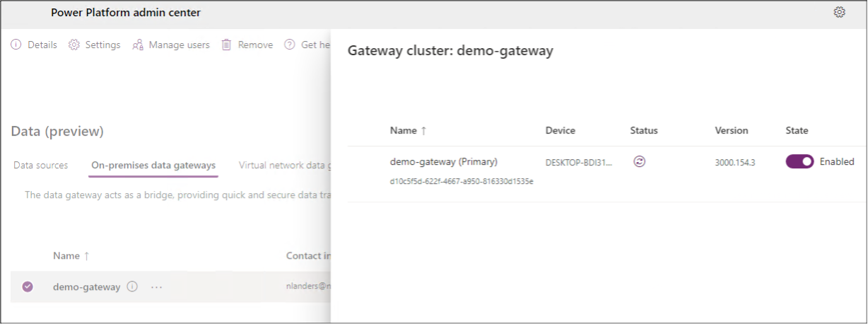The height and width of the screenshot is (324, 868).
Task: Click the Settings toolbar label
Action: click(x=103, y=45)
